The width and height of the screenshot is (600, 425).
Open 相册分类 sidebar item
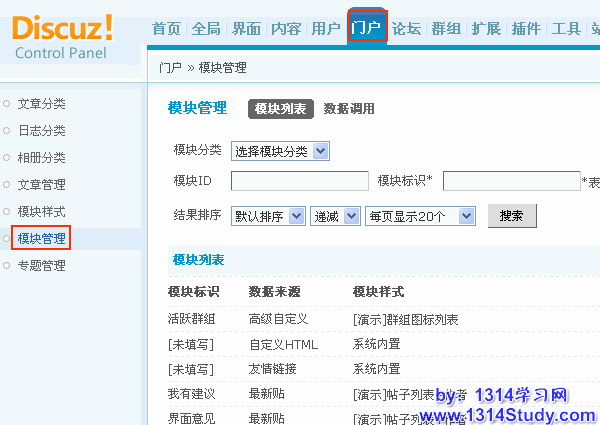point(41,157)
